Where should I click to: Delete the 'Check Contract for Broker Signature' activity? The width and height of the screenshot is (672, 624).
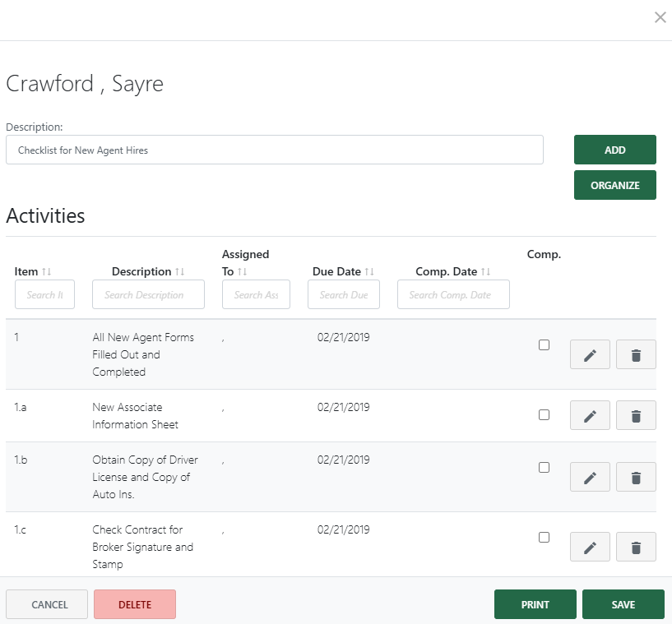(635, 547)
